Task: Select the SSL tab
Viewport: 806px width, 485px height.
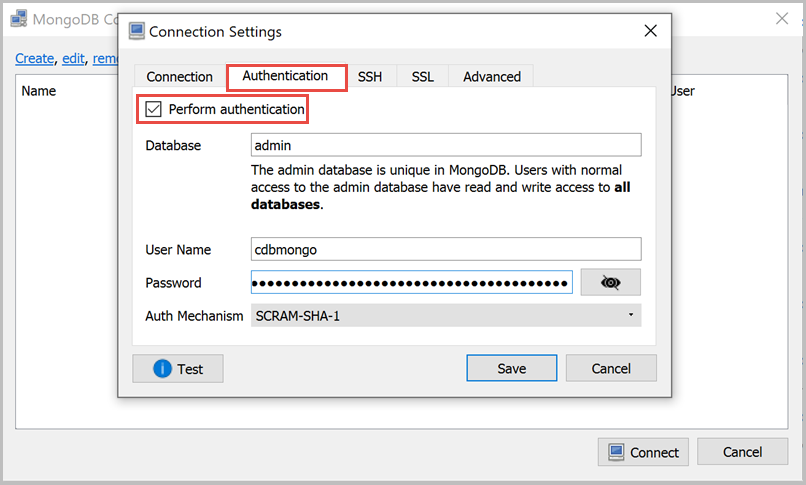Action: coord(422,77)
